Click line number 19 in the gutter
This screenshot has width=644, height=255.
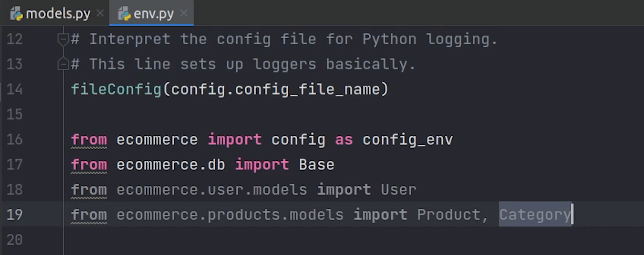(x=14, y=215)
